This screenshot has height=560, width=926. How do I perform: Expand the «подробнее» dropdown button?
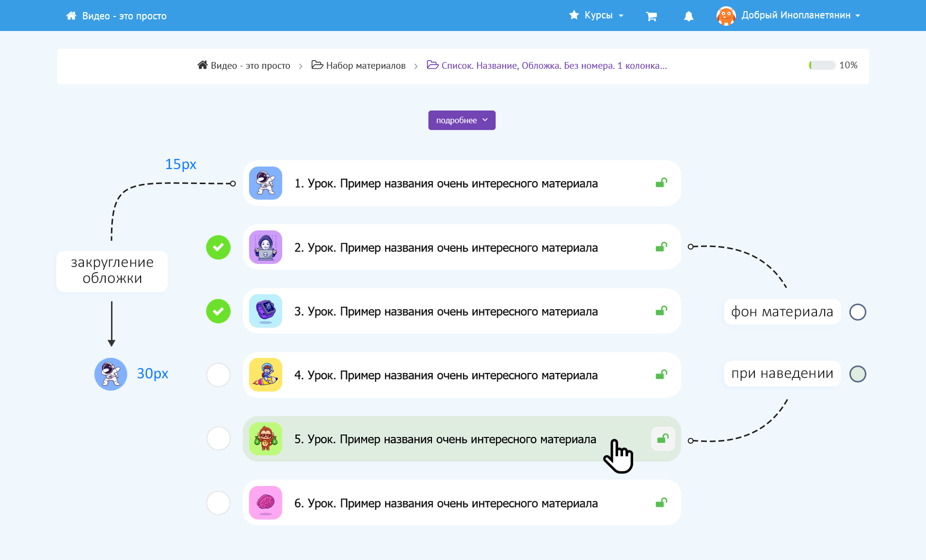point(462,120)
